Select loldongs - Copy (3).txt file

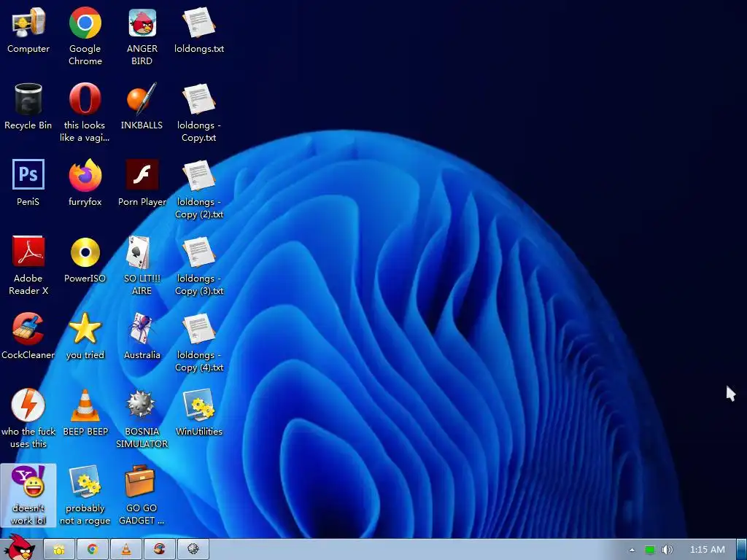199,265
